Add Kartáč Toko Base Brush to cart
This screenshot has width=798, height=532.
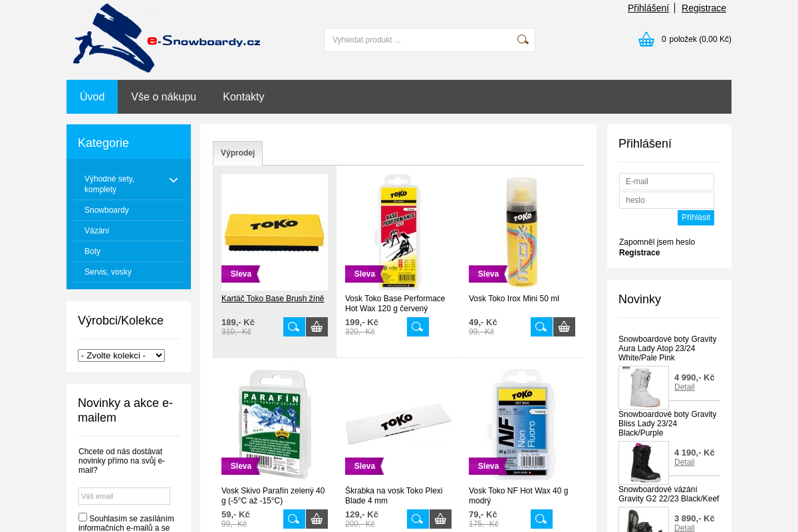(317, 327)
